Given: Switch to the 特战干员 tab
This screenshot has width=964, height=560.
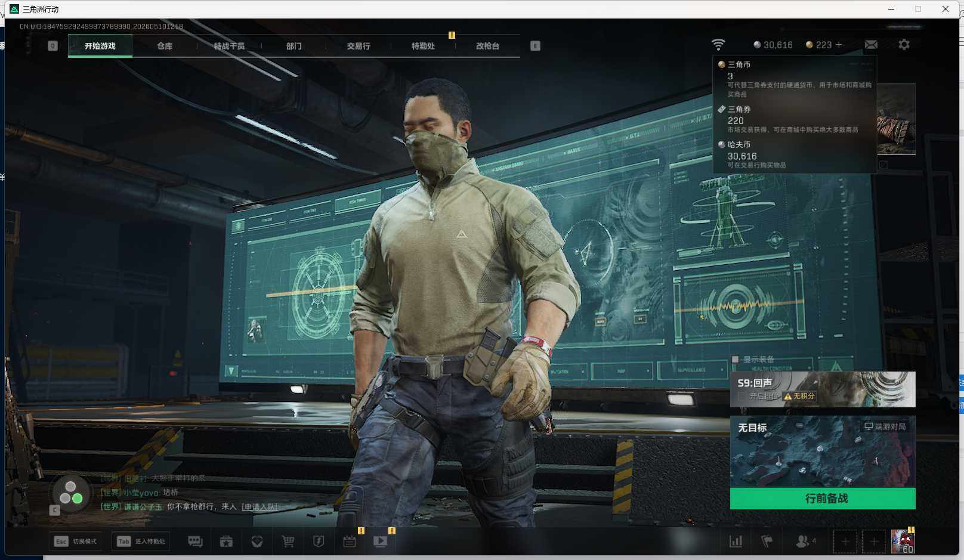Looking at the screenshot, I should point(229,46).
